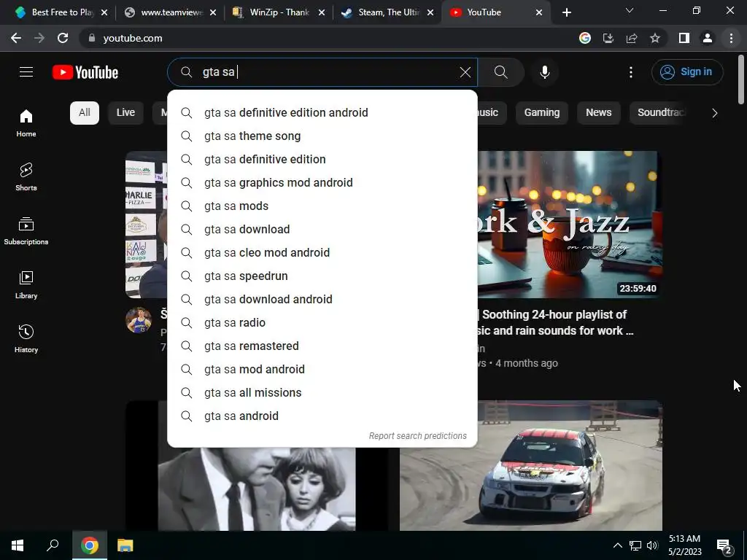Choose suggestion 'gta sa mods'
Screen dimensions: 747x560
coord(322,206)
